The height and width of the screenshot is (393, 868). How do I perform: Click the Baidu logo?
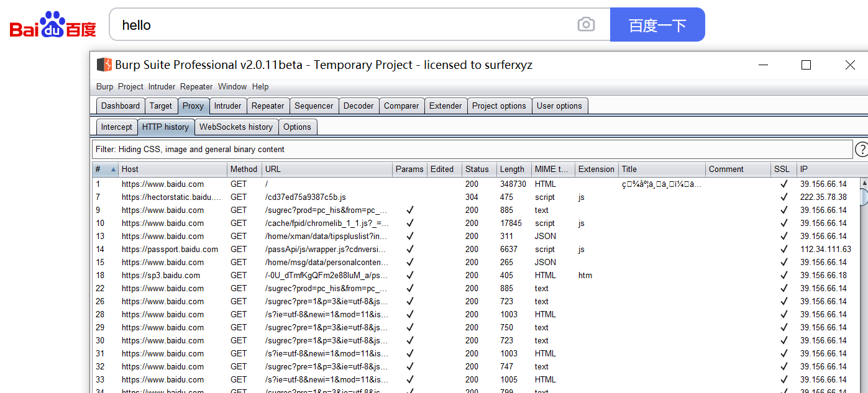tap(53, 25)
